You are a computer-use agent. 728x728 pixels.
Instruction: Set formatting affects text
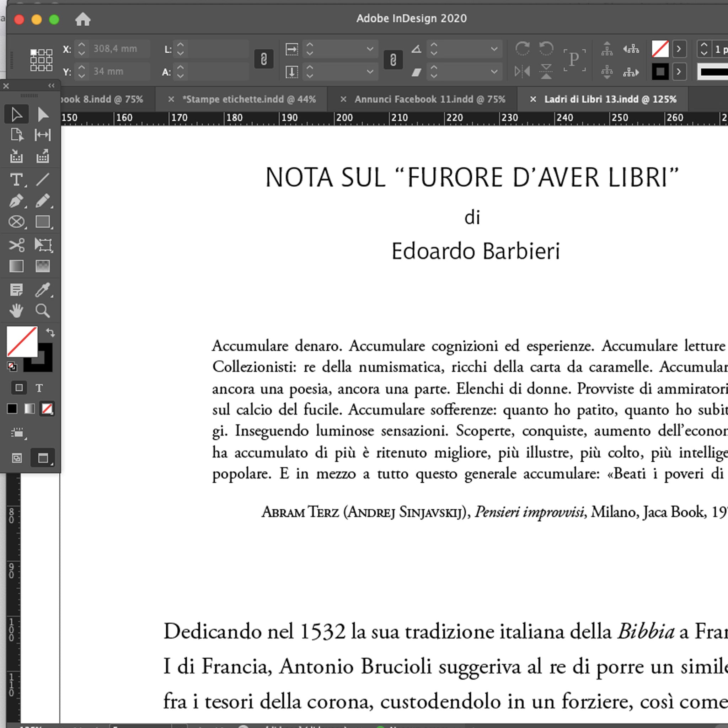(39, 388)
